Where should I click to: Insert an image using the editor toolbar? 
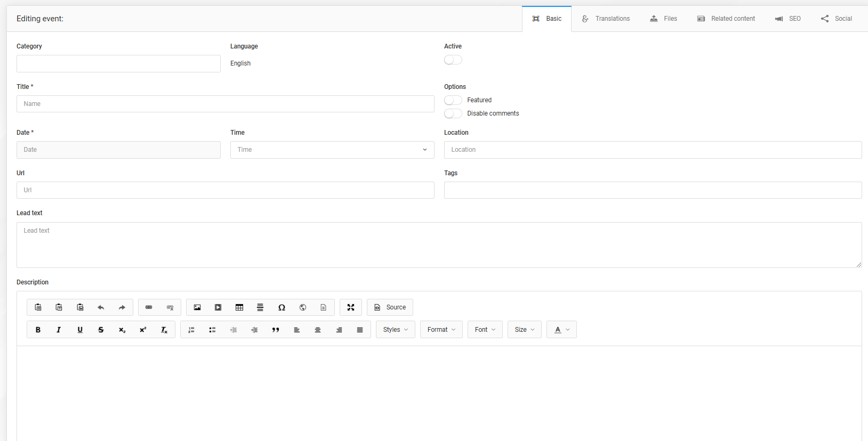[197, 307]
